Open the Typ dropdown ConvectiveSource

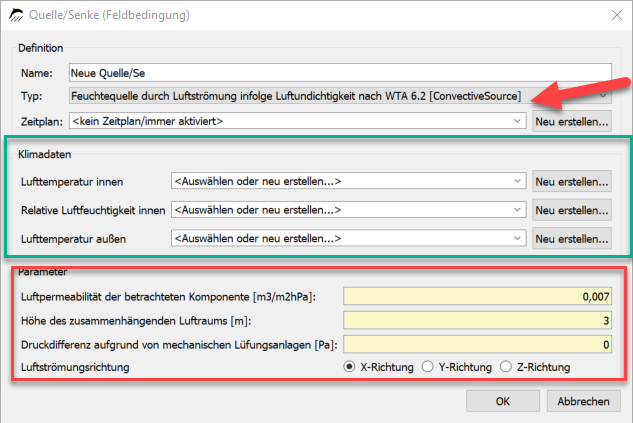point(340,96)
